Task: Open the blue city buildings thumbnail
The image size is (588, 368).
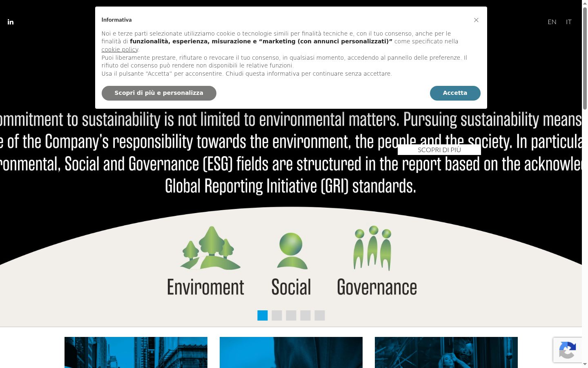Action: click(x=136, y=352)
